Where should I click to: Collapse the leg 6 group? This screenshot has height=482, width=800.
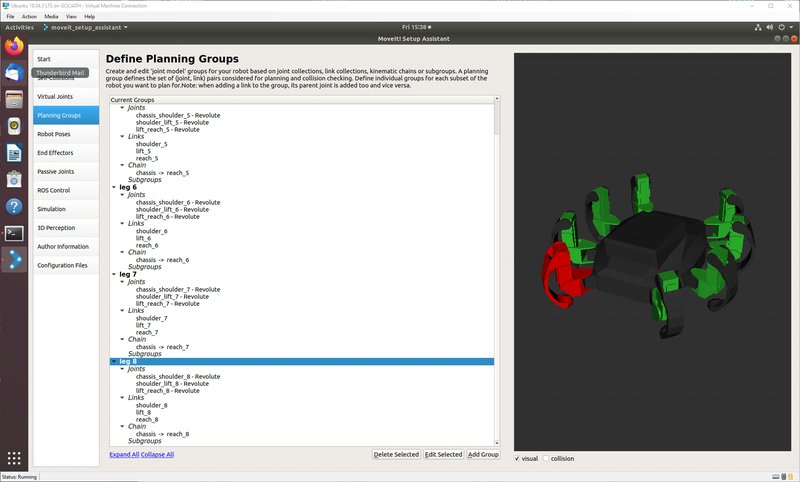114,187
